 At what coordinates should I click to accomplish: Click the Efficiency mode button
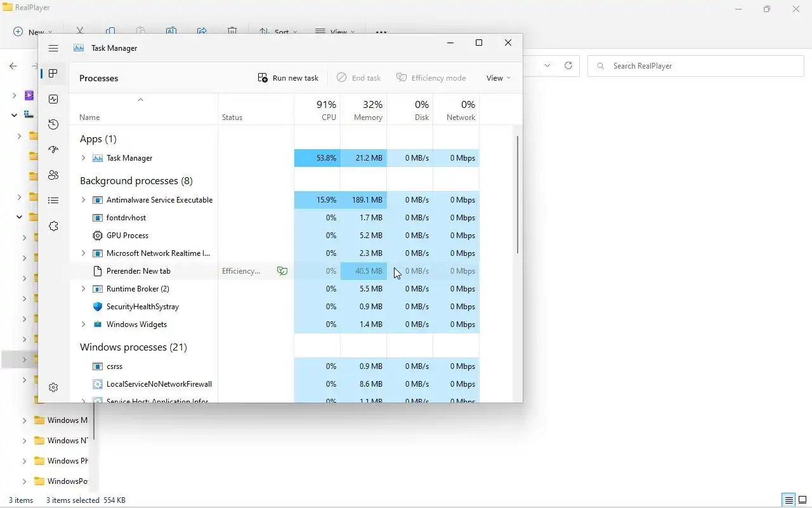pos(431,78)
